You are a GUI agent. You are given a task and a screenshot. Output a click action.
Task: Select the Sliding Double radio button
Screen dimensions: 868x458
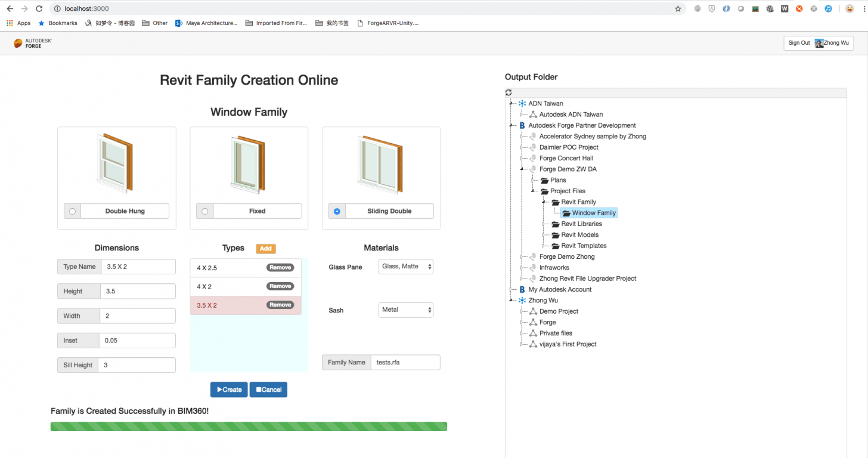(337, 211)
